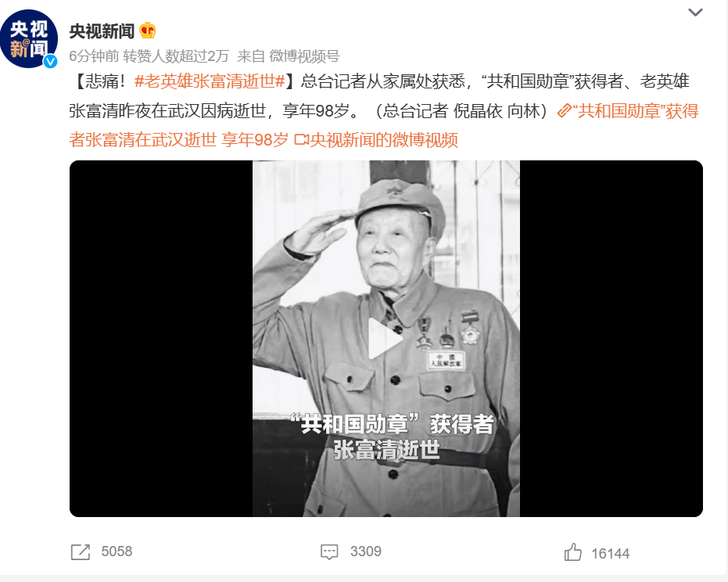Click the video camera icon before 央视新闻的微博视频
Image resolution: width=728 pixels, height=582 pixels.
click(302, 139)
